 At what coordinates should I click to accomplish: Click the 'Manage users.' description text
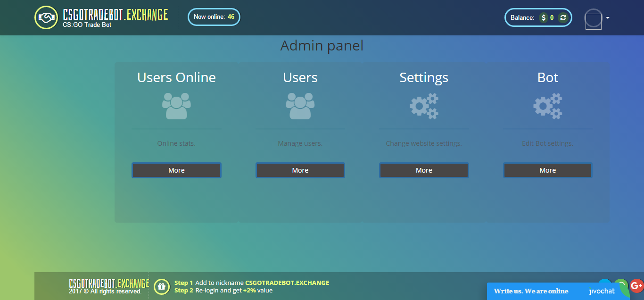(x=300, y=143)
